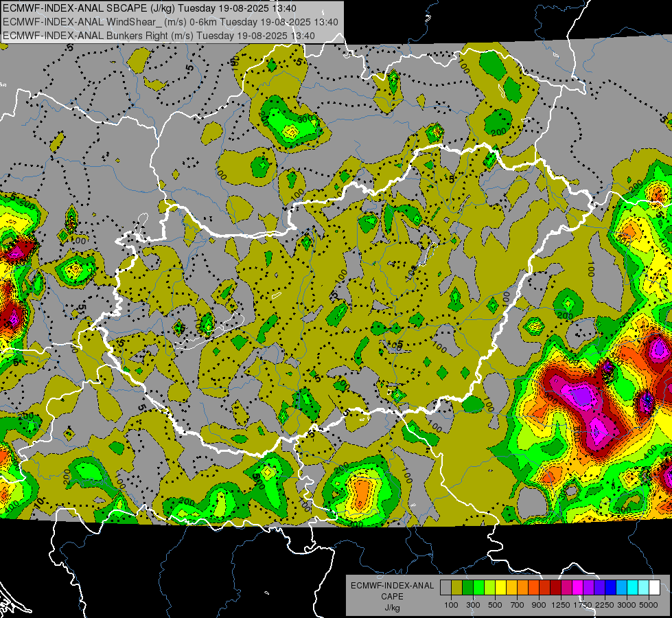Click the 3000 legend tick value

pos(627,605)
